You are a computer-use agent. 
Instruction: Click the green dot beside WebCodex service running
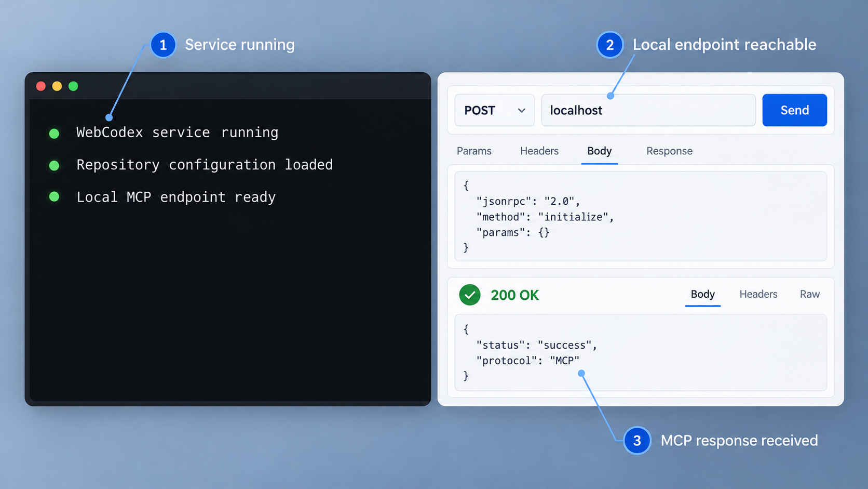[54, 134]
